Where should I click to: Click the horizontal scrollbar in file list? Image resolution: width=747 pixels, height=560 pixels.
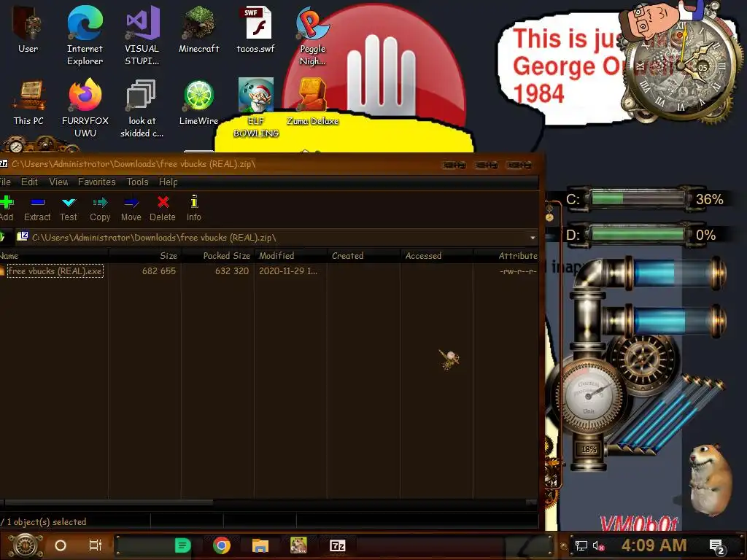108,502
